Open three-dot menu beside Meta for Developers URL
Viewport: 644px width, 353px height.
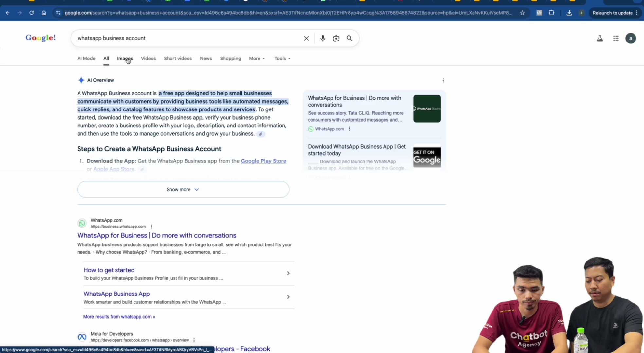[x=194, y=340]
